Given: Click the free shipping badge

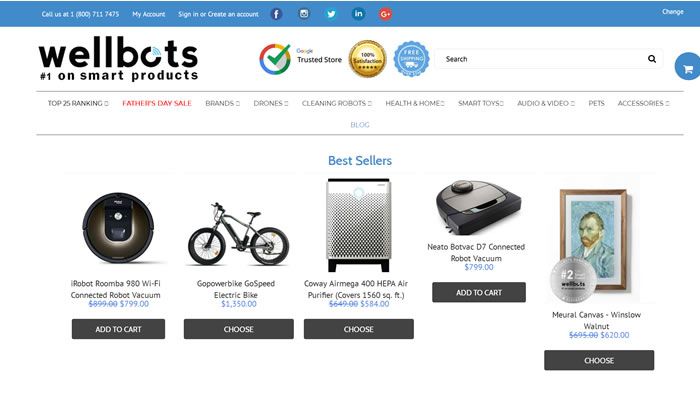Looking at the screenshot, I should coord(411,58).
